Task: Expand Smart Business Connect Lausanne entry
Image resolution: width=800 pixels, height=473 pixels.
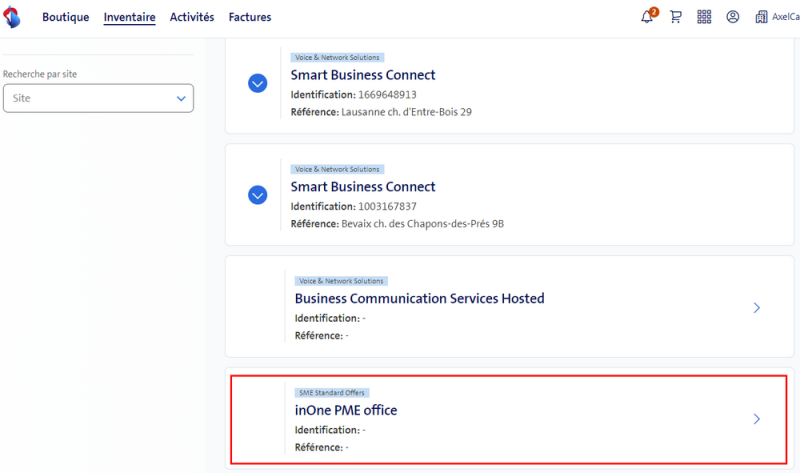Action: tap(257, 84)
